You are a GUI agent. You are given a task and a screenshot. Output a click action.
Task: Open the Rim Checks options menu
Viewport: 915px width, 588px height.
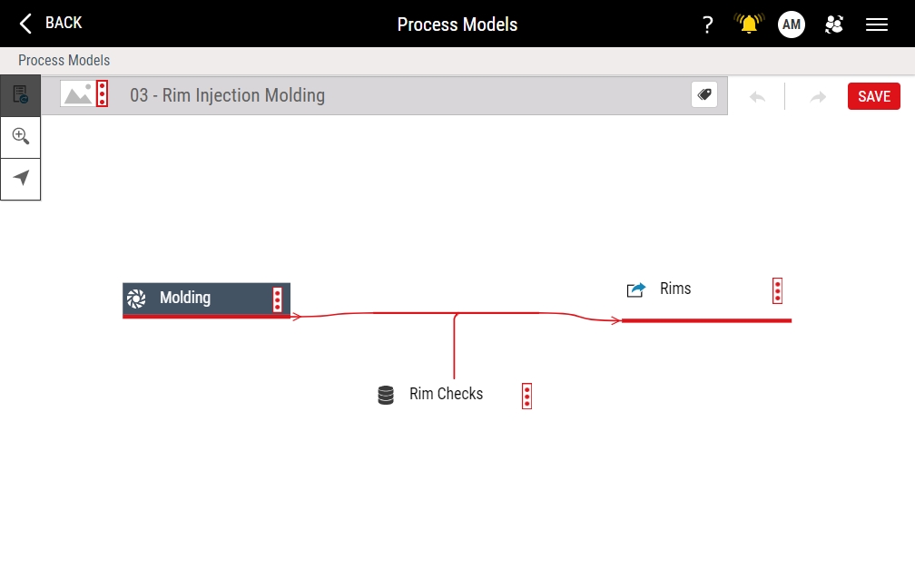click(526, 396)
